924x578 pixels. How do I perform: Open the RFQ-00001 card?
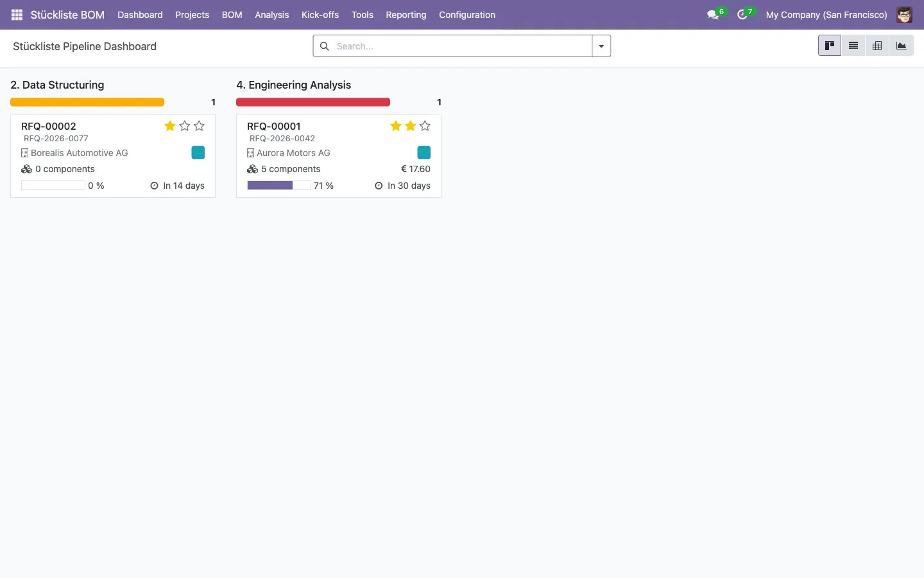click(x=339, y=156)
